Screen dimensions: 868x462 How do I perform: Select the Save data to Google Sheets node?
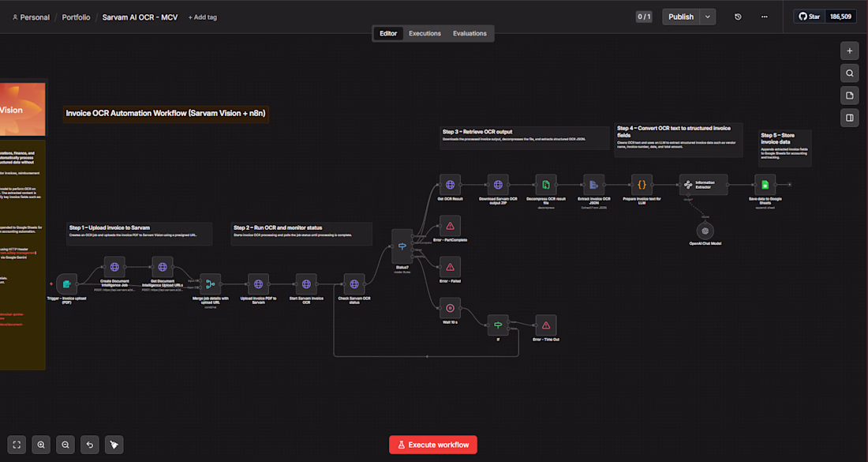[x=765, y=185]
